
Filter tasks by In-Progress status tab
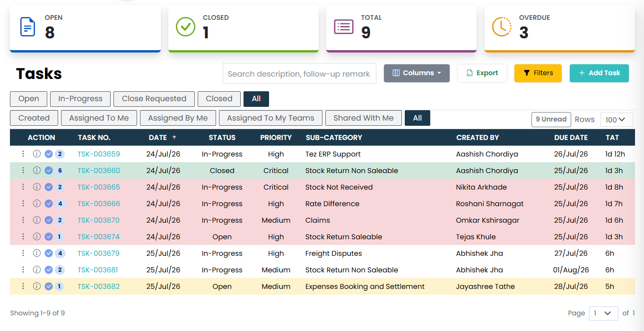pos(80,99)
